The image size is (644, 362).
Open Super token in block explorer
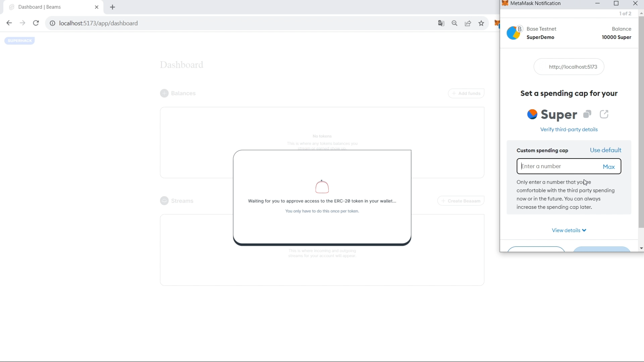[x=604, y=114]
